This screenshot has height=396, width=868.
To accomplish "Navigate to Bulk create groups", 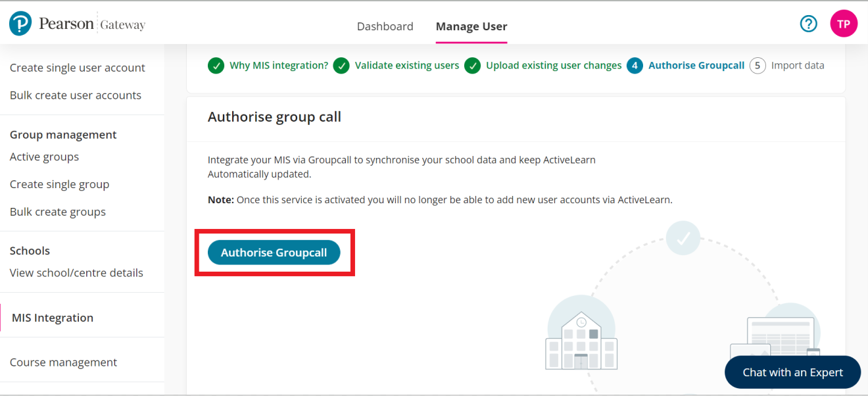I will [x=58, y=212].
